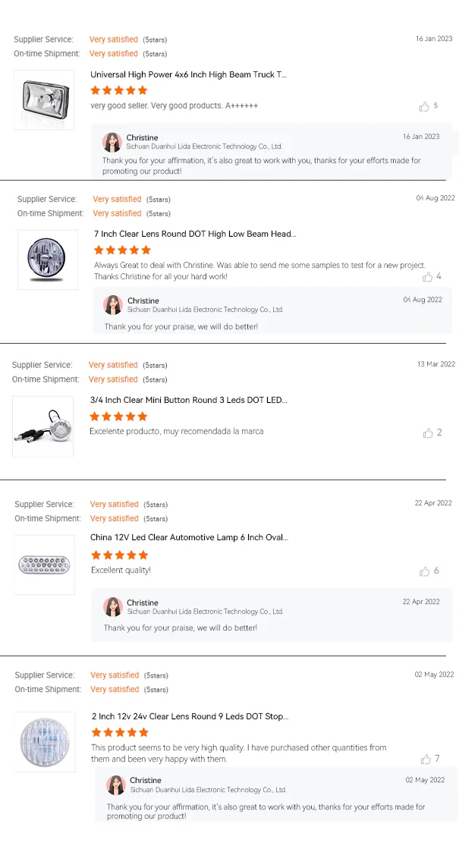Viewport: 459px width, 868px height.
Task: Open the 7 inch round headlight thumbnail
Action: [x=48, y=259]
